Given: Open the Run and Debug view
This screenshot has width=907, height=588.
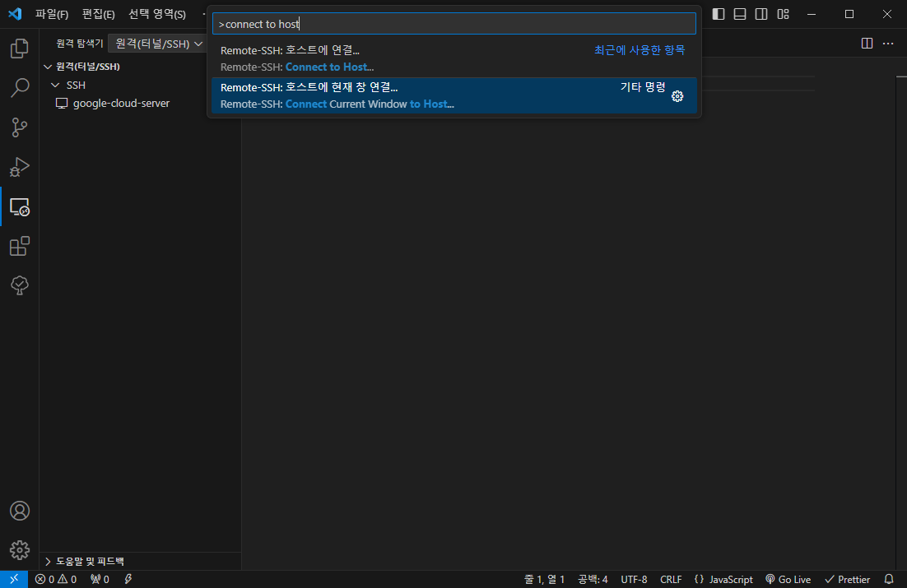Looking at the screenshot, I should click(x=20, y=167).
